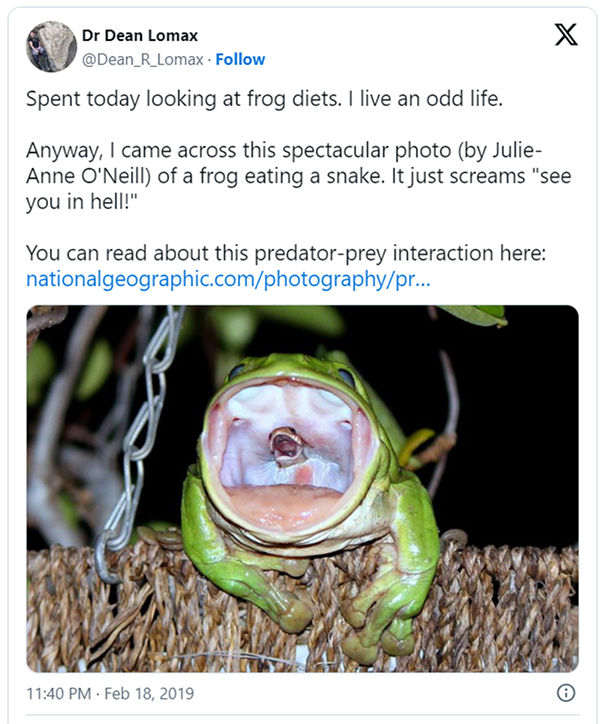Click the tweet info icon

(564, 692)
